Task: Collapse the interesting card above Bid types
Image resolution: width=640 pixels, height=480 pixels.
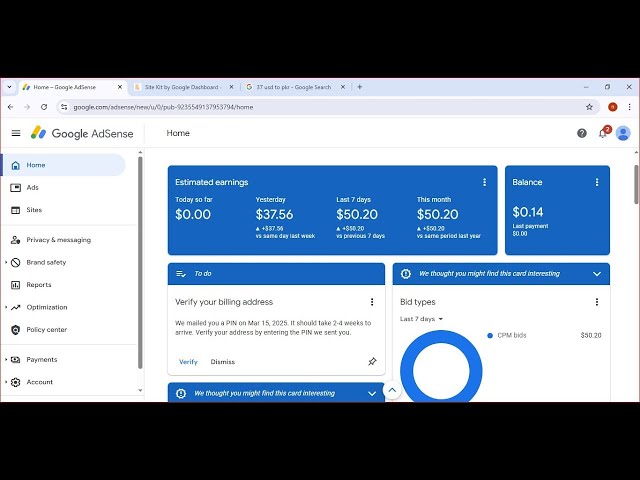Action: [x=597, y=274]
